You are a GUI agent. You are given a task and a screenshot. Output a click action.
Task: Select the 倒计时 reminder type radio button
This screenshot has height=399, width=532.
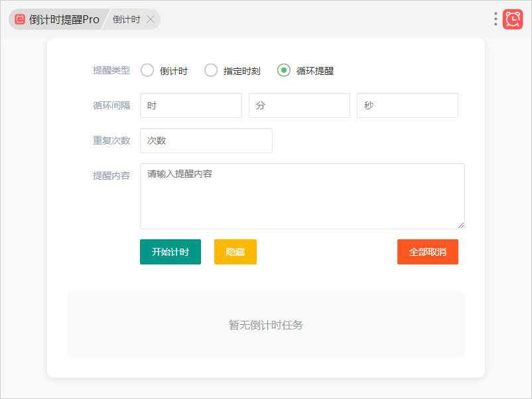[147, 70]
